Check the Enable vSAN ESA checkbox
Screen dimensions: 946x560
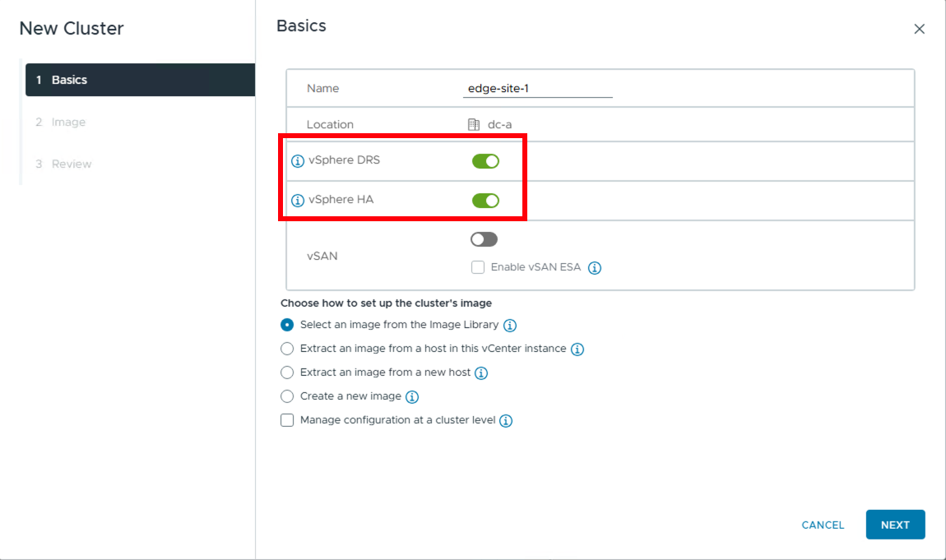478,267
